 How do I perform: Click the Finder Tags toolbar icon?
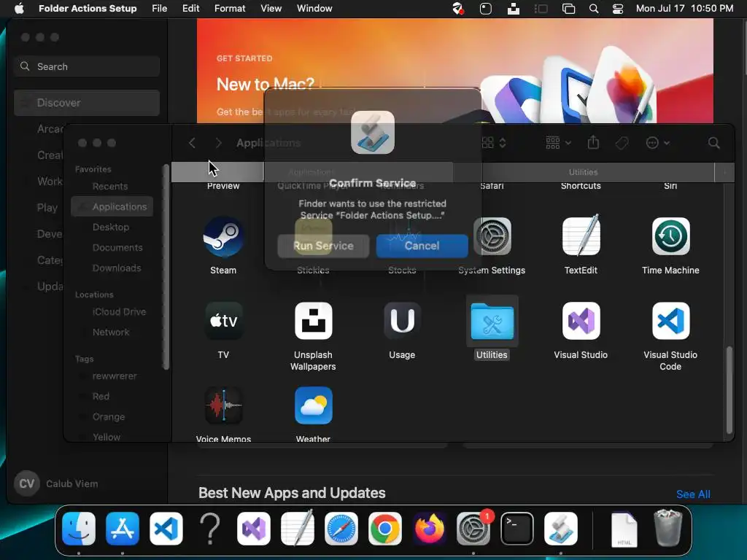pos(622,143)
